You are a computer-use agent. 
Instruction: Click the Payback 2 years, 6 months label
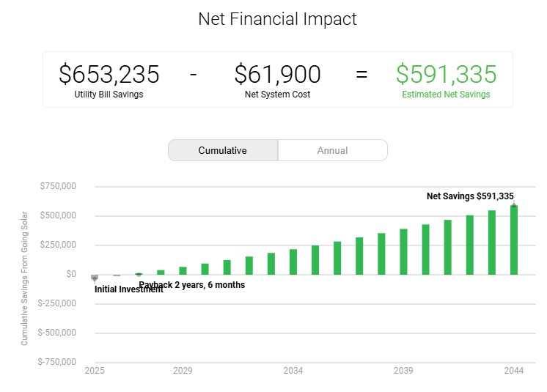192,285
